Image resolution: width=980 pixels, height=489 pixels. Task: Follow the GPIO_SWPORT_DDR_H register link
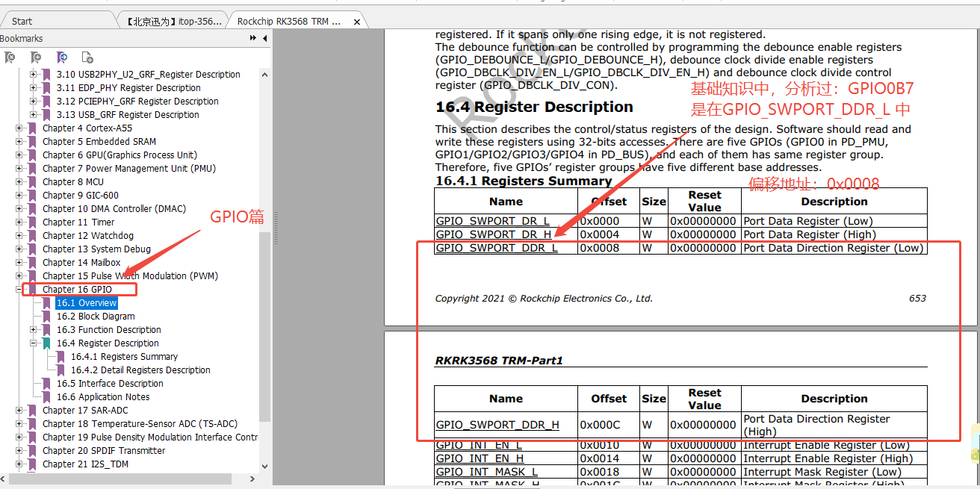pyautogui.click(x=497, y=425)
